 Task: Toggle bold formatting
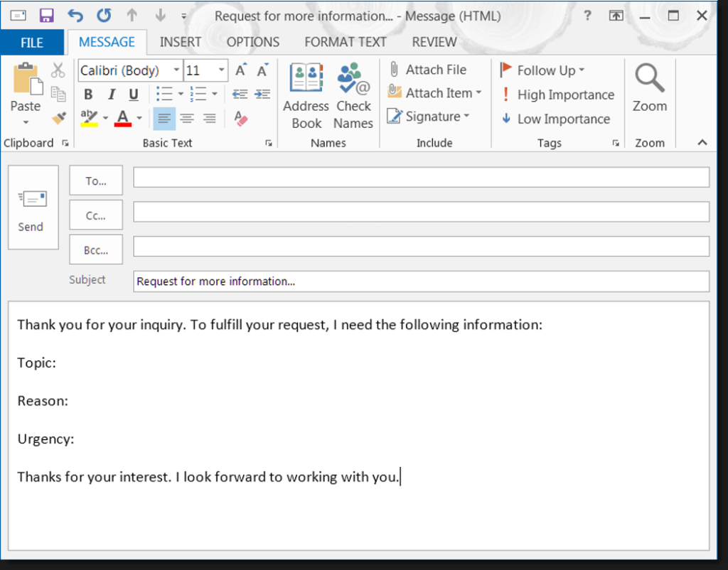[88, 94]
